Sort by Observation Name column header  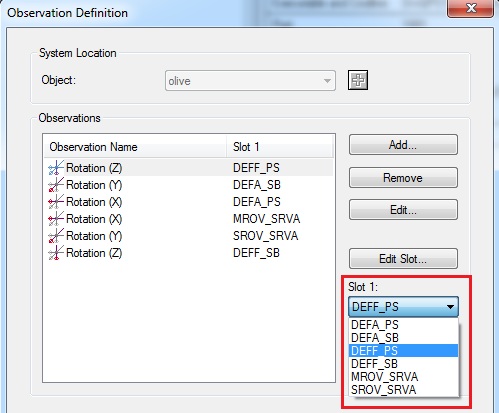(x=135, y=147)
